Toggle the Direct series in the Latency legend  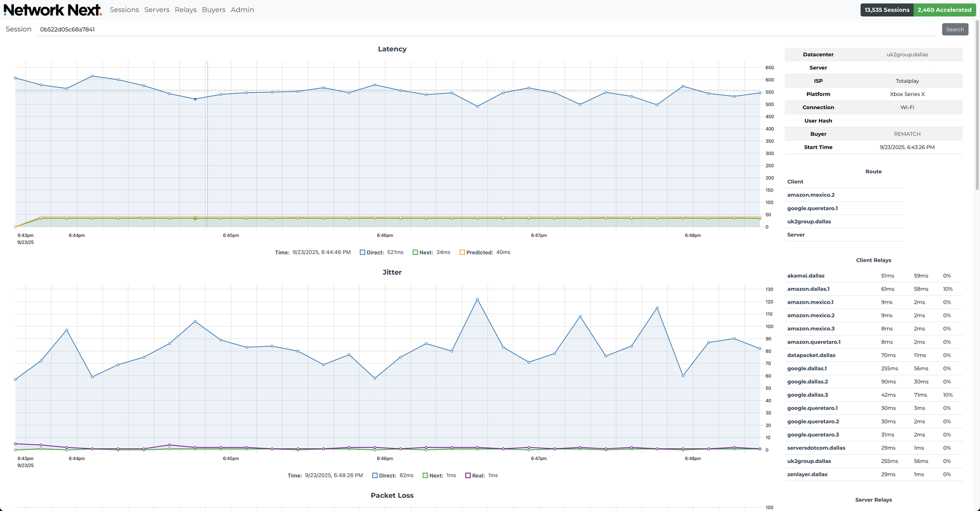381,252
